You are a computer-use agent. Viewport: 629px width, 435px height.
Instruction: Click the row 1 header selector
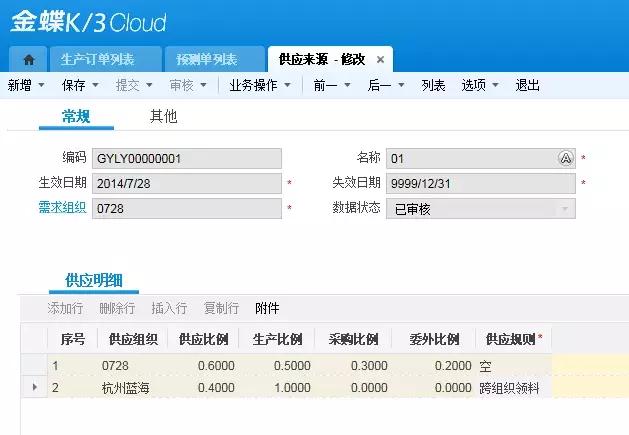coord(34,366)
